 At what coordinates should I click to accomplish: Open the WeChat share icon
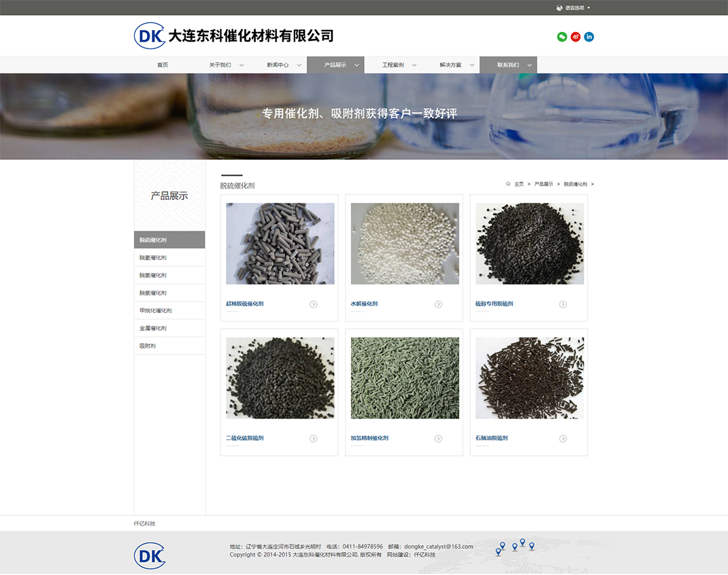(x=561, y=37)
